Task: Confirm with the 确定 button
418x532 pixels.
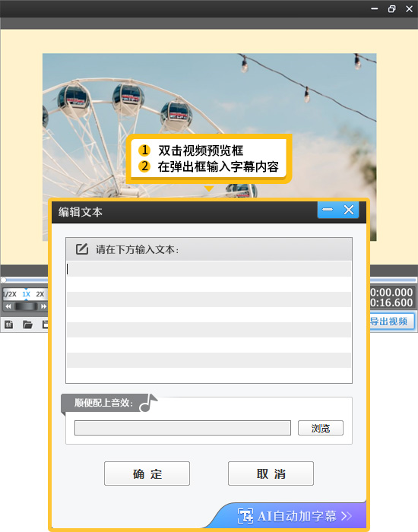Action: point(147,473)
